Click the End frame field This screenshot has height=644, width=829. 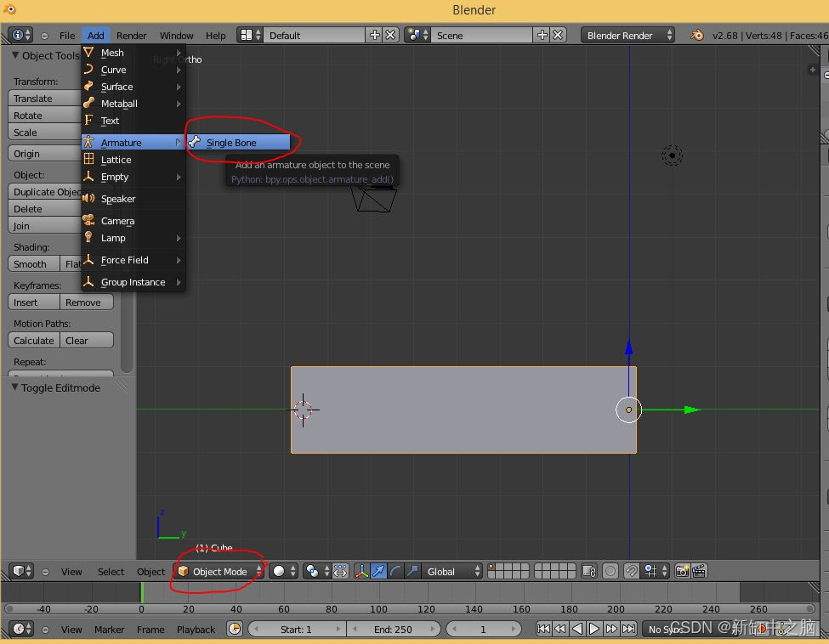pos(395,630)
